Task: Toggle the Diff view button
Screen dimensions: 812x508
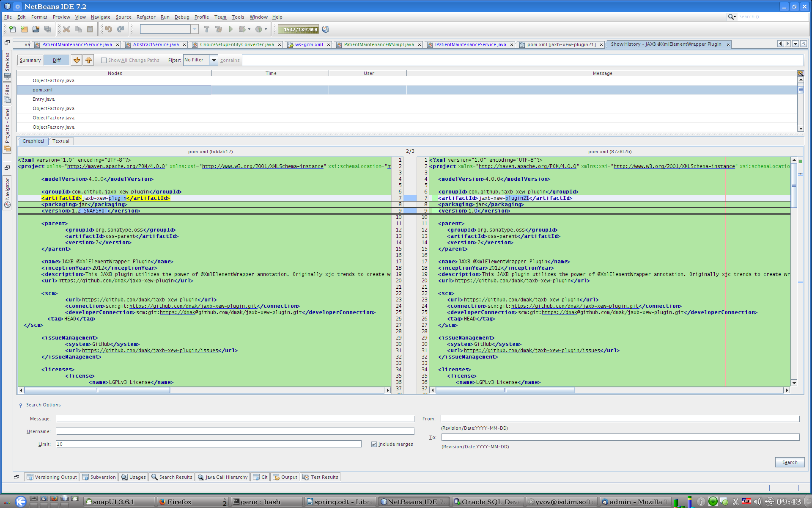Action: [x=57, y=60]
